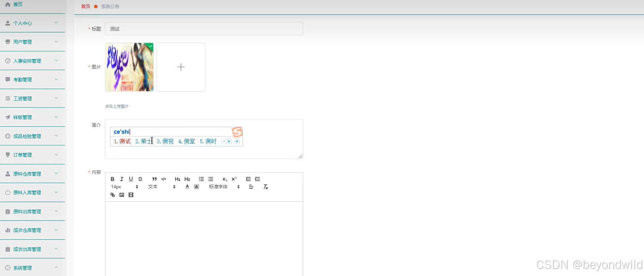
Task: Expand 用户管理 sidebar menu
Action: (32, 42)
